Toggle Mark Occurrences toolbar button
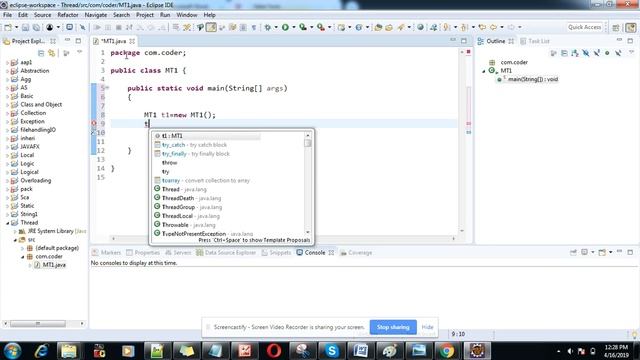The width and height of the screenshot is (640, 360). [x=211, y=27]
